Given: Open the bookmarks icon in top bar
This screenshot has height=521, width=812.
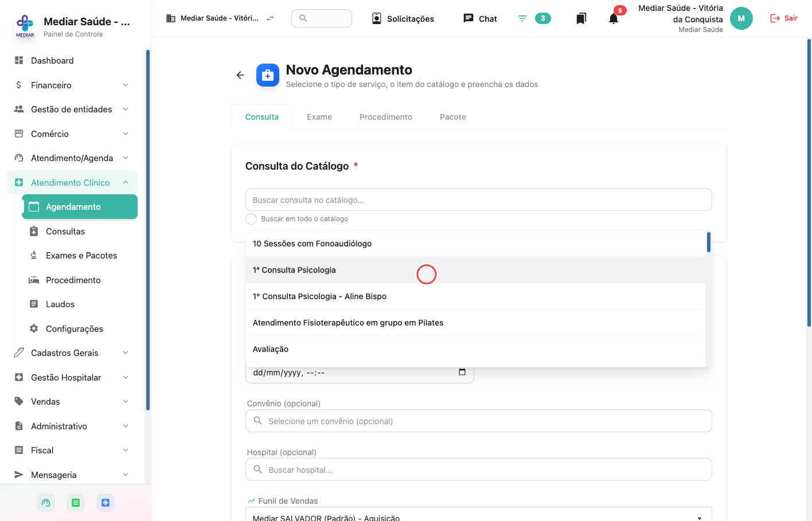Looking at the screenshot, I should tap(581, 18).
